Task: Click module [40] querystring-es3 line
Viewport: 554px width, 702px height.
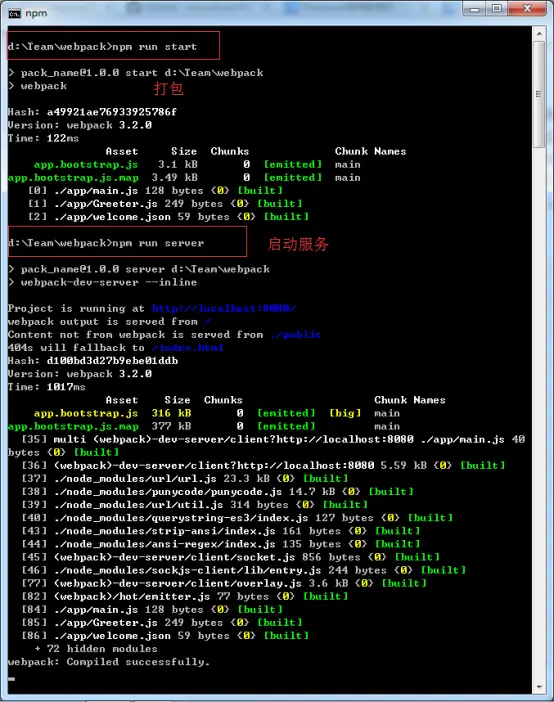Action: [237, 518]
